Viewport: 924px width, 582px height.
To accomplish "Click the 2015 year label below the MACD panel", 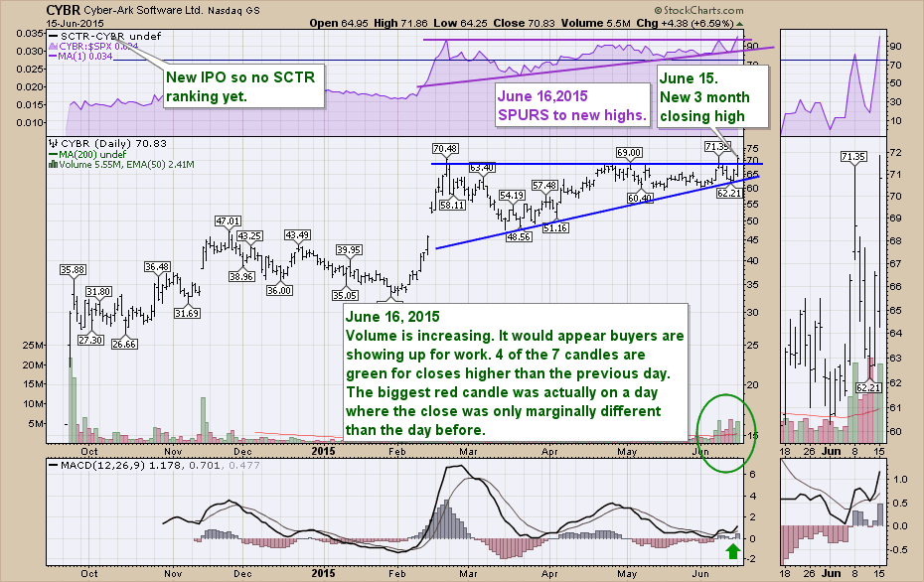I will pos(323,573).
